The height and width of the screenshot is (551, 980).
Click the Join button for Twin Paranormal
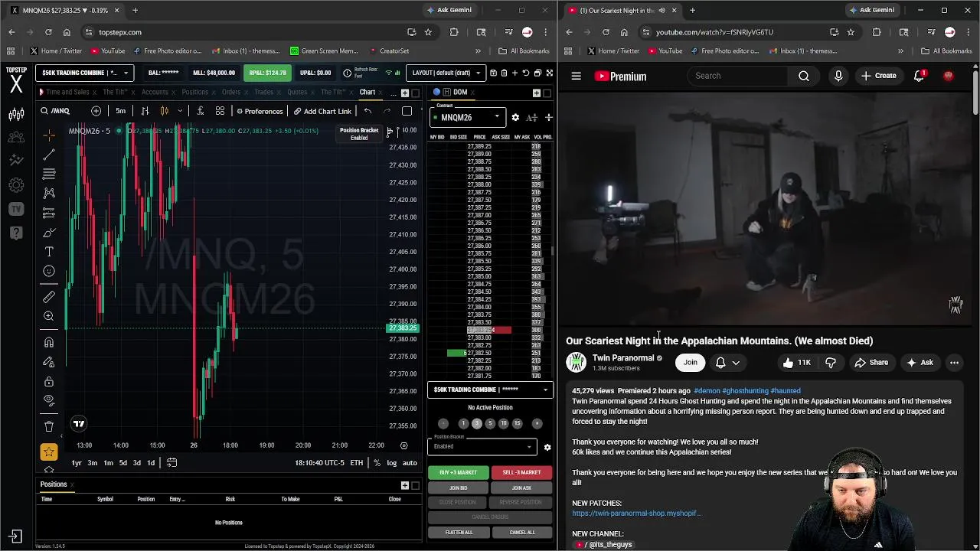(691, 363)
